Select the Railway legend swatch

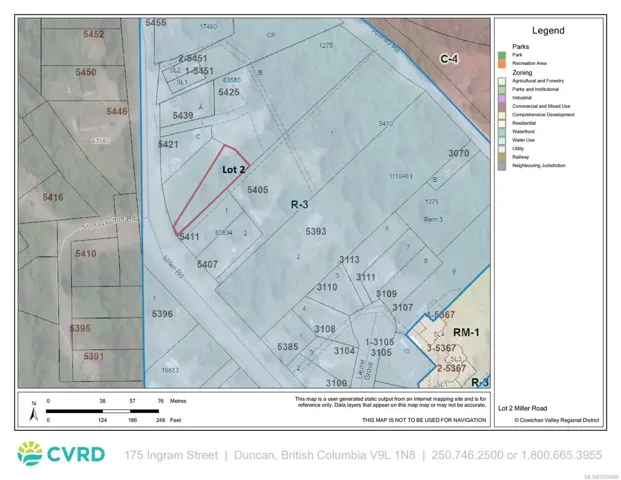[x=501, y=157]
